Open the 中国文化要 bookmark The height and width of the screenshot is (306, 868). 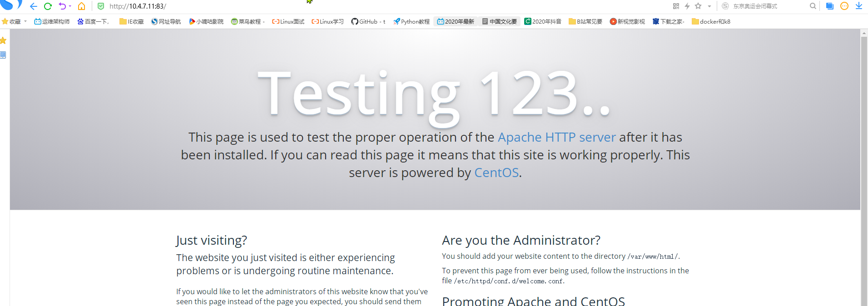(x=500, y=22)
